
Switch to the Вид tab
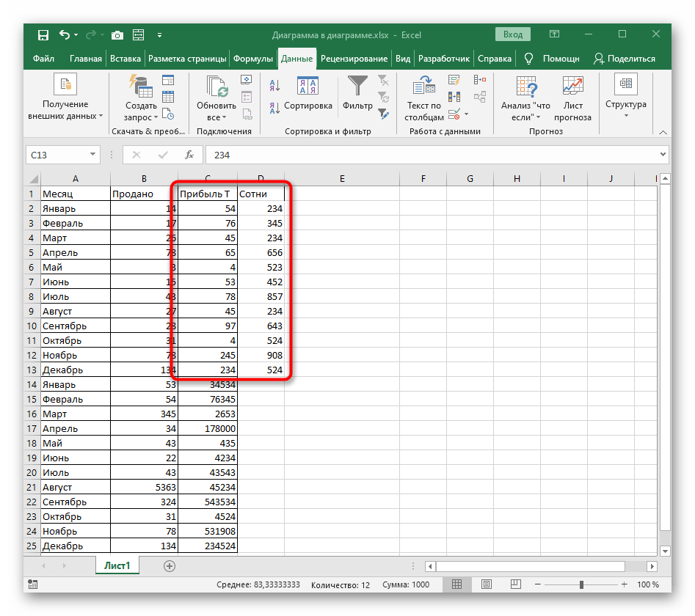pos(403,59)
